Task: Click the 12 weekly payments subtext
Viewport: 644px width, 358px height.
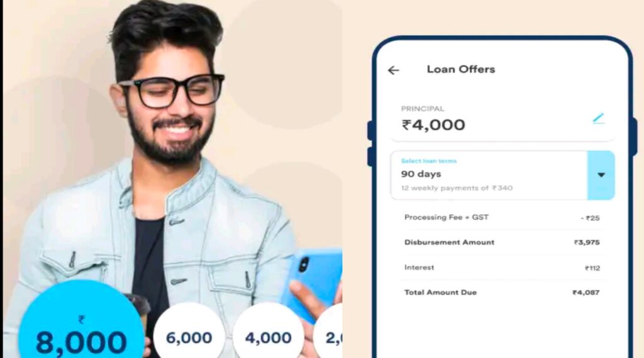Action: (457, 188)
